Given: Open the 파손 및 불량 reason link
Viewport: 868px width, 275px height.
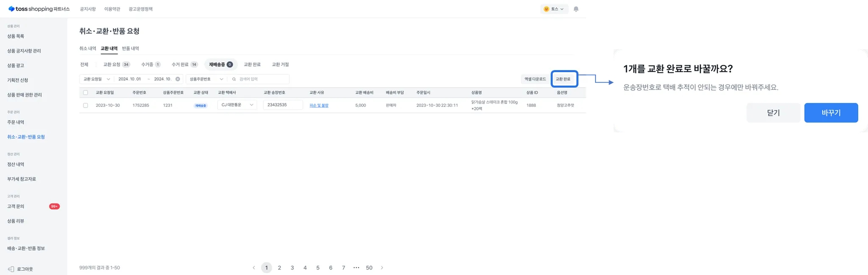Looking at the screenshot, I should click(319, 105).
